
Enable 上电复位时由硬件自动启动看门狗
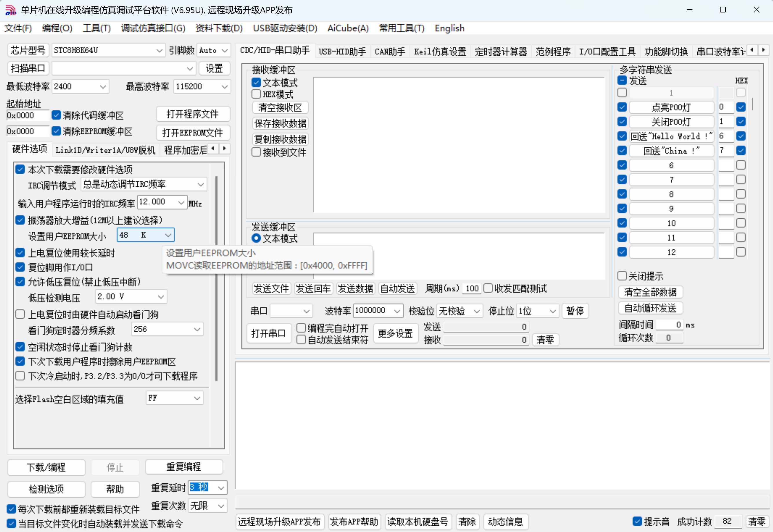click(x=20, y=314)
